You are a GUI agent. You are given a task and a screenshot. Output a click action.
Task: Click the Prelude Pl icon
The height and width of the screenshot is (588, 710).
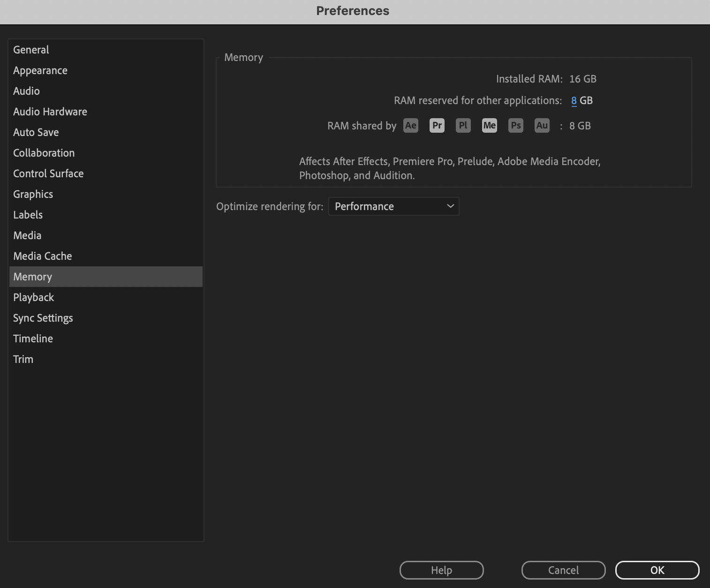pos(463,126)
